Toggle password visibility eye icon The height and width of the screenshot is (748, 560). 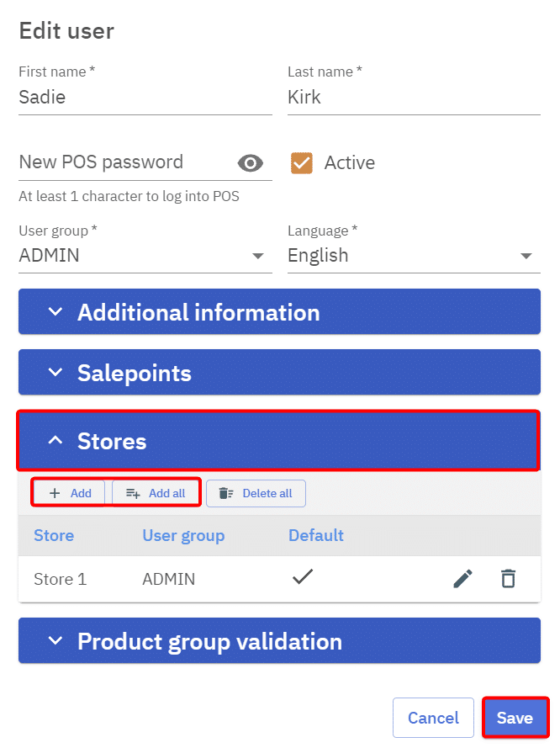251,163
